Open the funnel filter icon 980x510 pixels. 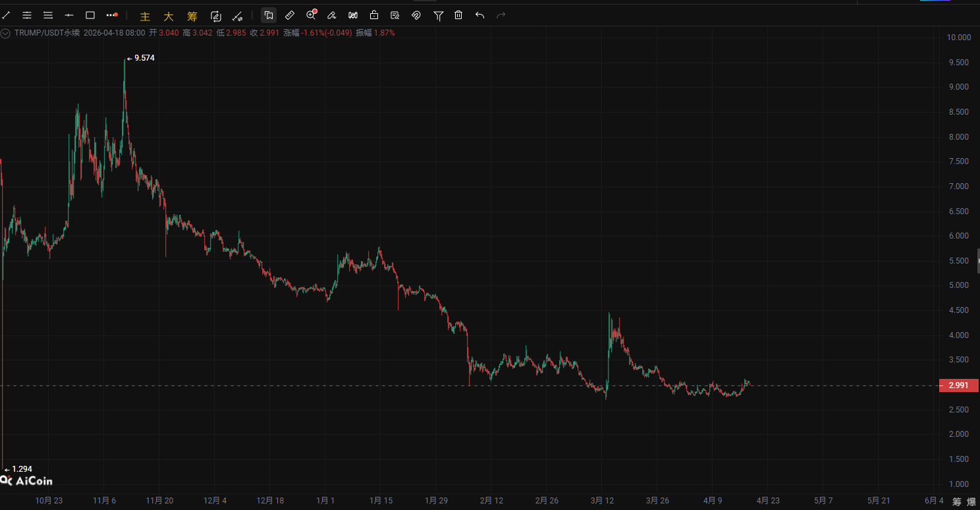pyautogui.click(x=438, y=15)
